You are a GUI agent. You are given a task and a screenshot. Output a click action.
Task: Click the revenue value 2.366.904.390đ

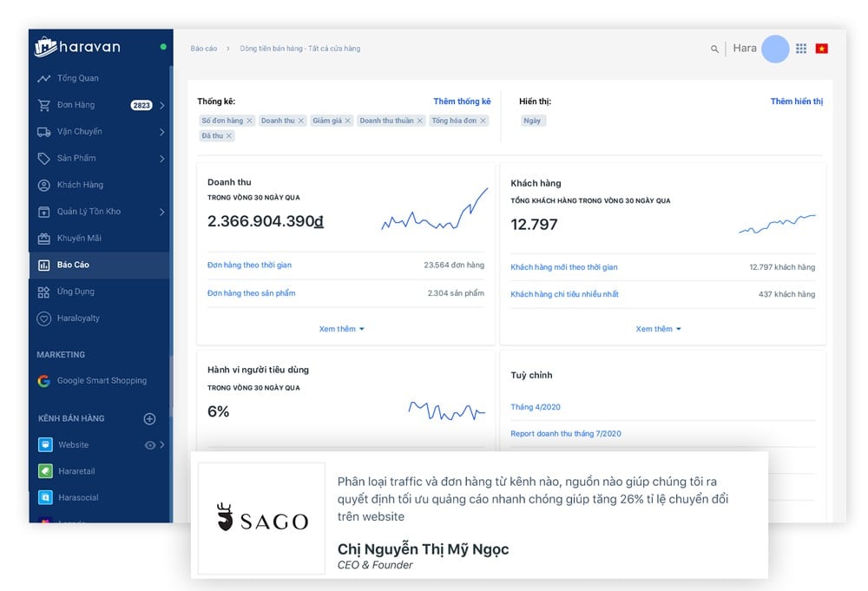click(x=265, y=221)
